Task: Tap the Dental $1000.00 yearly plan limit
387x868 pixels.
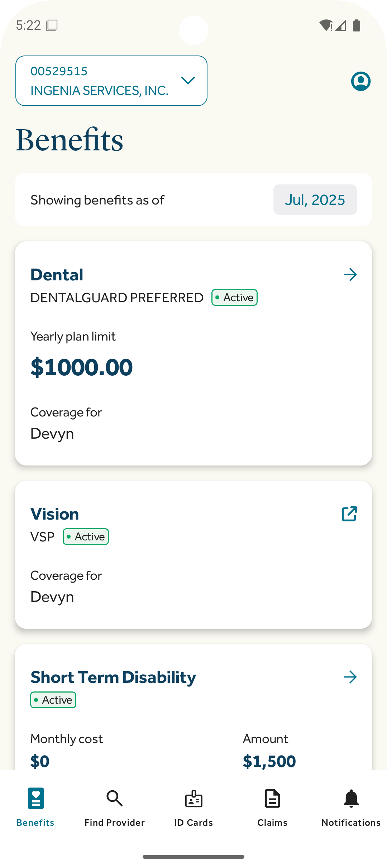Action: [82, 367]
